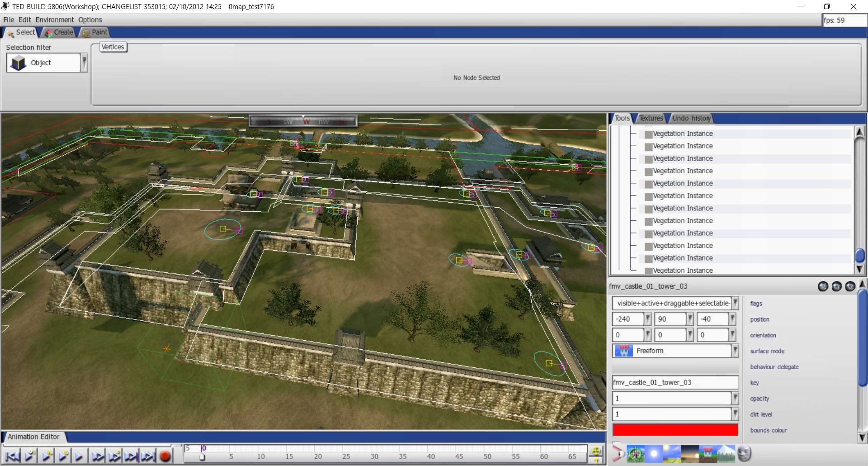Click the Vertices button

113,47
